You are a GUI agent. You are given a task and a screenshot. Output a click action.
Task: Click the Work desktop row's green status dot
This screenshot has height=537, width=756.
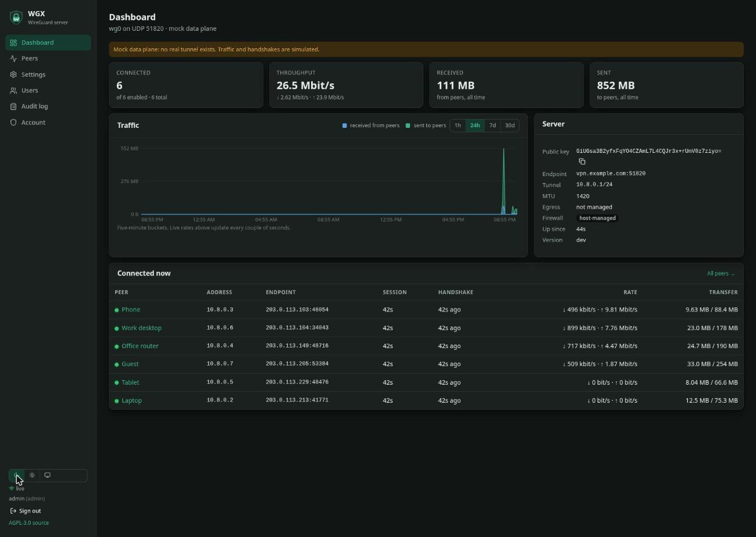117,328
